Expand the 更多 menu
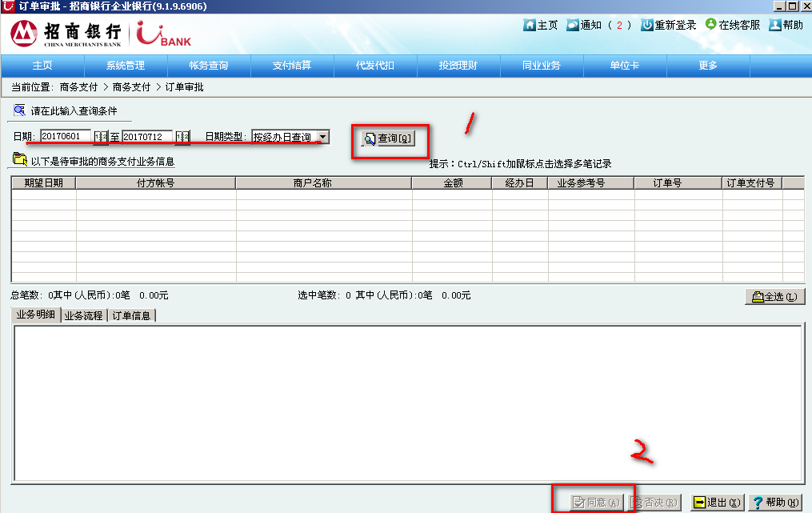The width and height of the screenshot is (812, 513). tap(708, 66)
